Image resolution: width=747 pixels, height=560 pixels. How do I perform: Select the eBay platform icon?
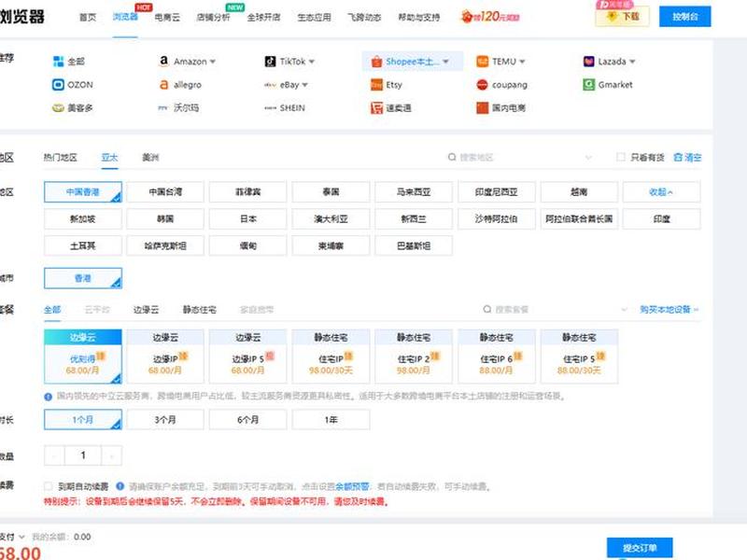click(x=270, y=85)
